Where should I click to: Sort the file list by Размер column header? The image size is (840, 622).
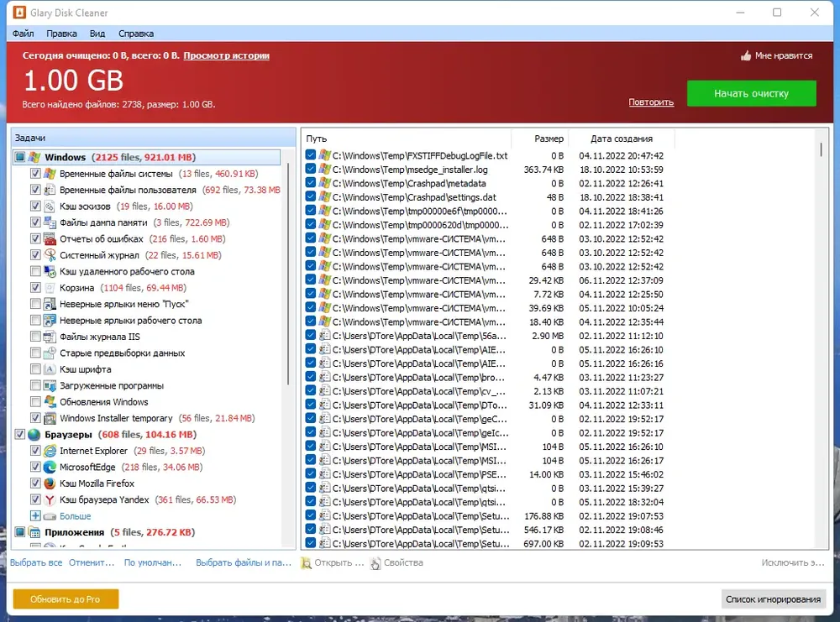click(x=540, y=139)
